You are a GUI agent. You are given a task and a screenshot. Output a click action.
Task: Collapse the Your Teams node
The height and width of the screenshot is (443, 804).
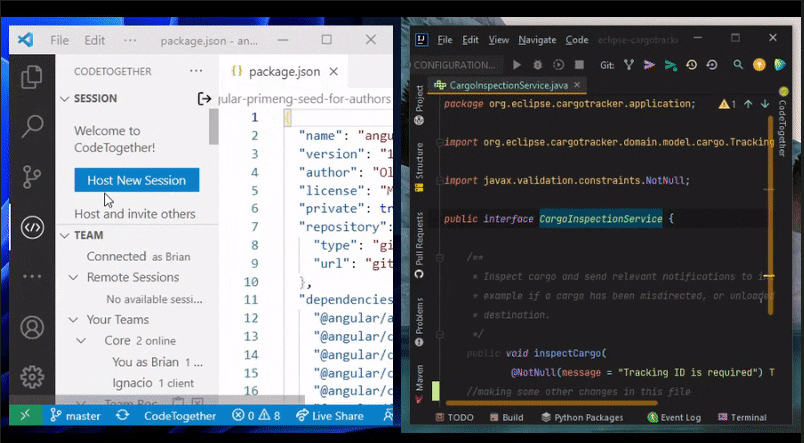pos(73,319)
